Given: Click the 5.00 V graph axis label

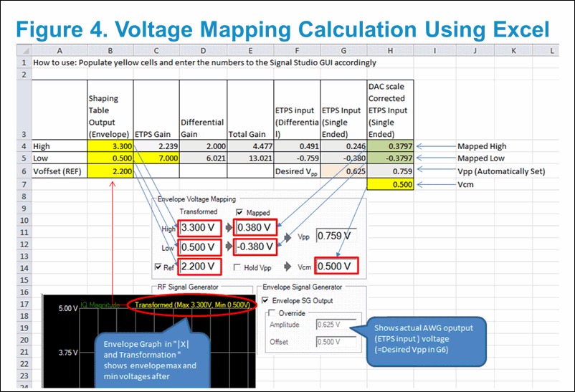Looking at the screenshot, I should click(x=68, y=308).
